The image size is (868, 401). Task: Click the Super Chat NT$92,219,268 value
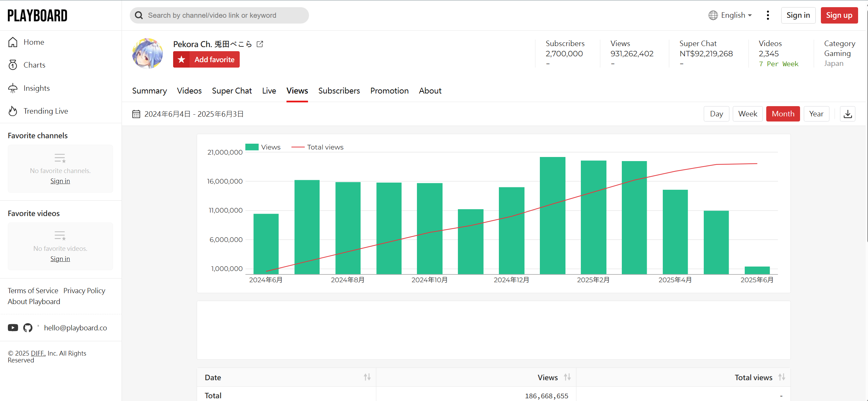706,54
